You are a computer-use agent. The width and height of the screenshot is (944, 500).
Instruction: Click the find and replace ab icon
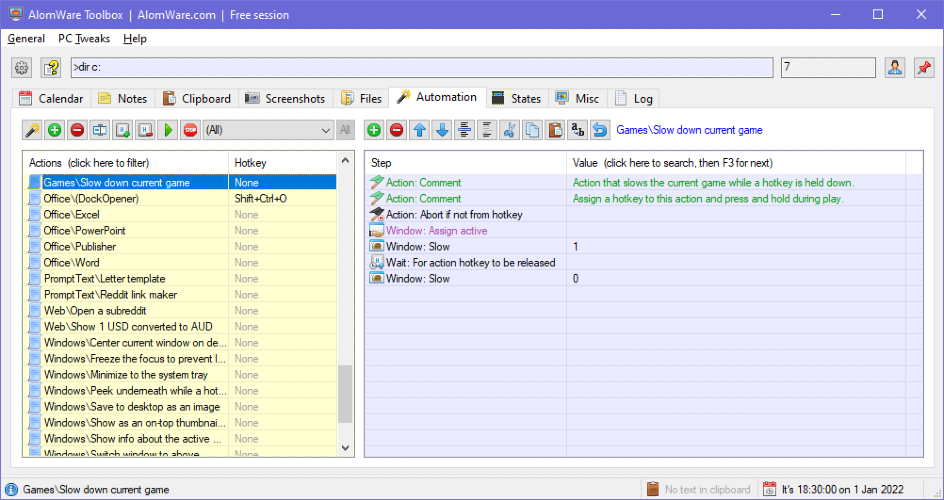(577, 129)
